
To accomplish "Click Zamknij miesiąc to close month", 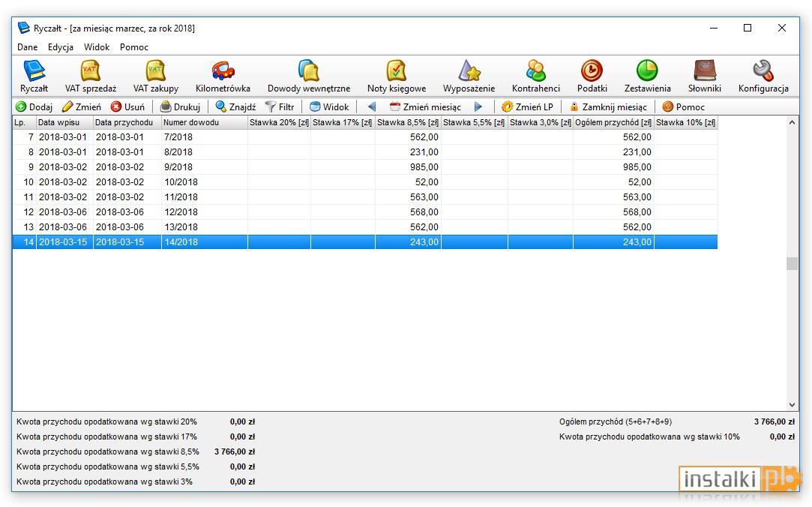I will coord(608,106).
